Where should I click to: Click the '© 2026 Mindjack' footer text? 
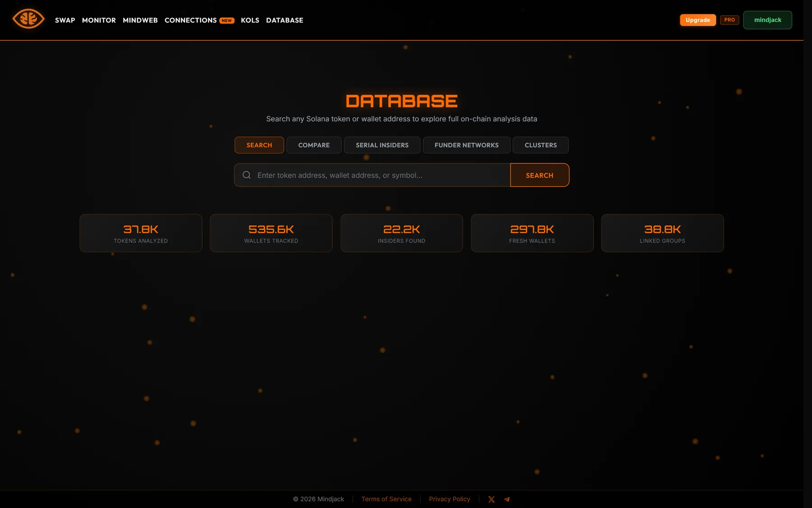[x=318, y=499]
